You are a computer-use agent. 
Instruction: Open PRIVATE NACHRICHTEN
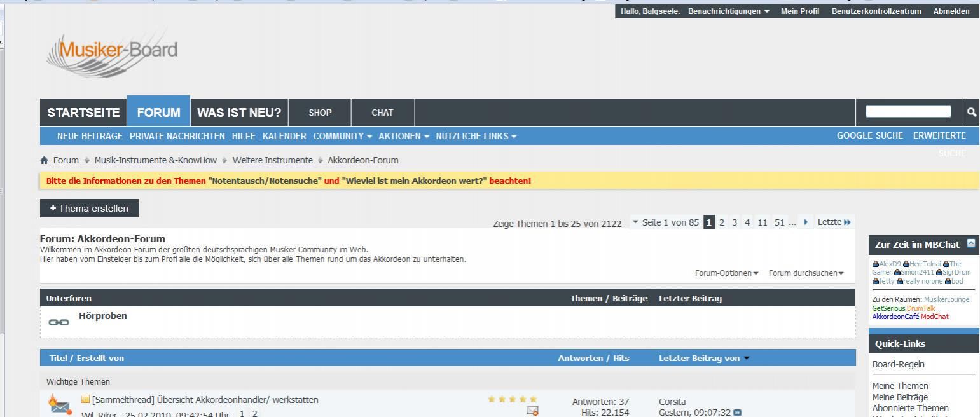[177, 136]
